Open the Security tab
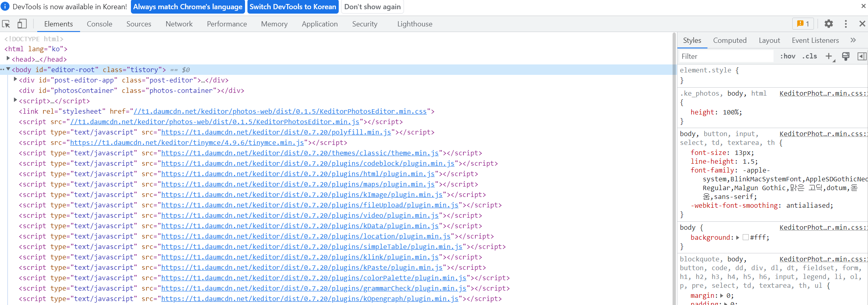This screenshot has width=868, height=305. point(365,24)
